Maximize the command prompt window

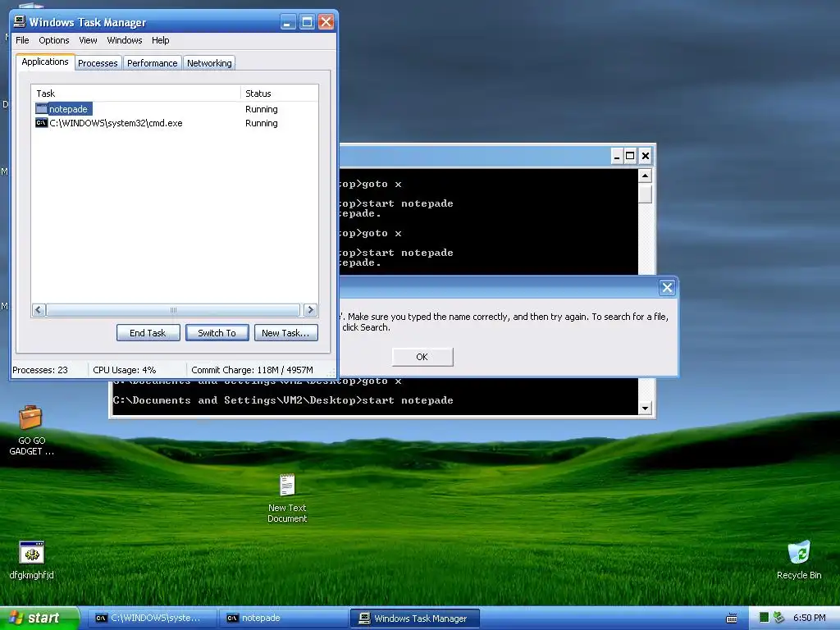pyautogui.click(x=631, y=156)
